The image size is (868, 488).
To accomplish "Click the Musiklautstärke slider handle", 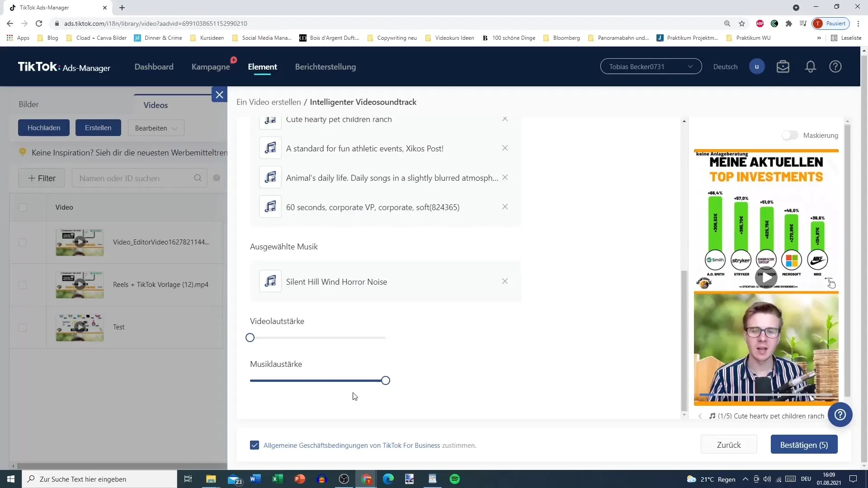I will click(x=386, y=380).
